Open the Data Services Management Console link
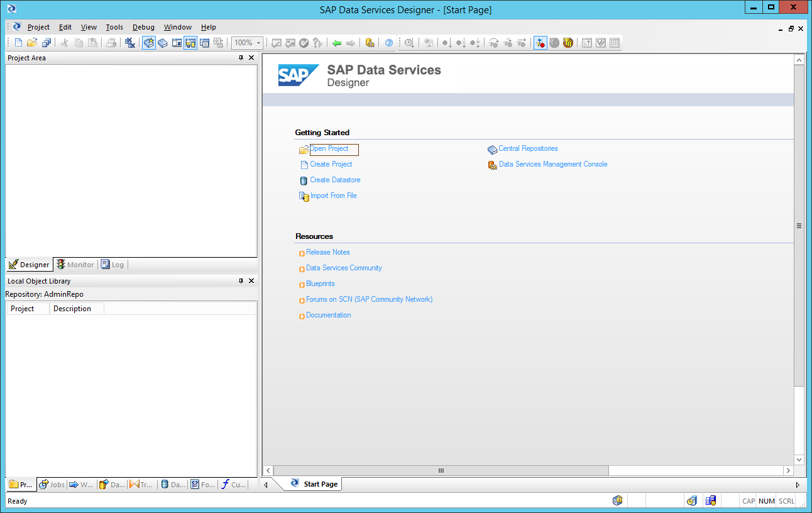Viewport: 812px width, 513px height. 552,164
